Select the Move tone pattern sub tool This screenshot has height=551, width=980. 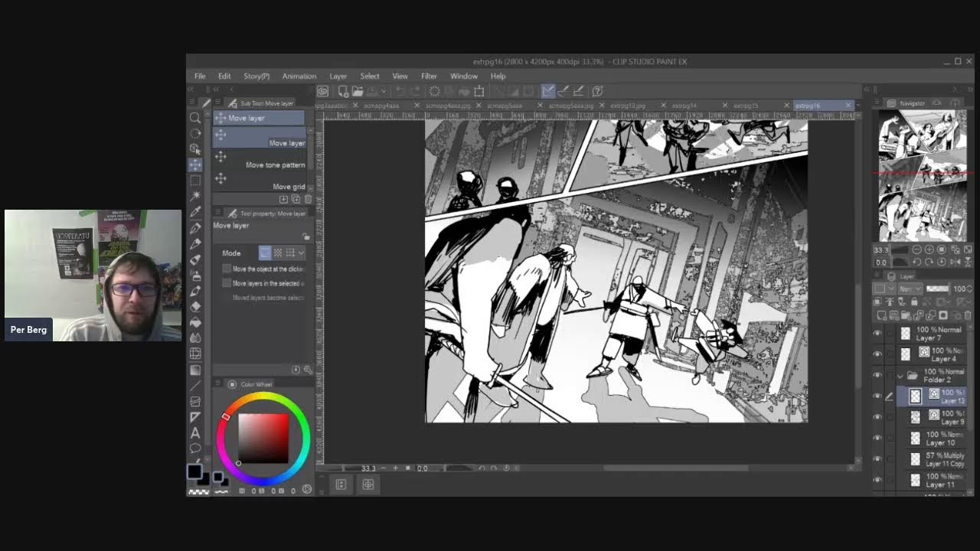tap(275, 165)
